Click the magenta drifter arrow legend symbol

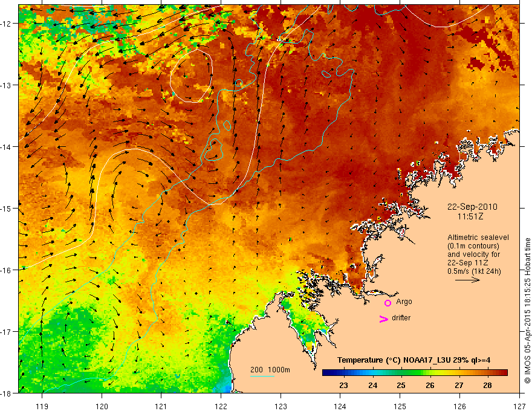click(x=384, y=319)
